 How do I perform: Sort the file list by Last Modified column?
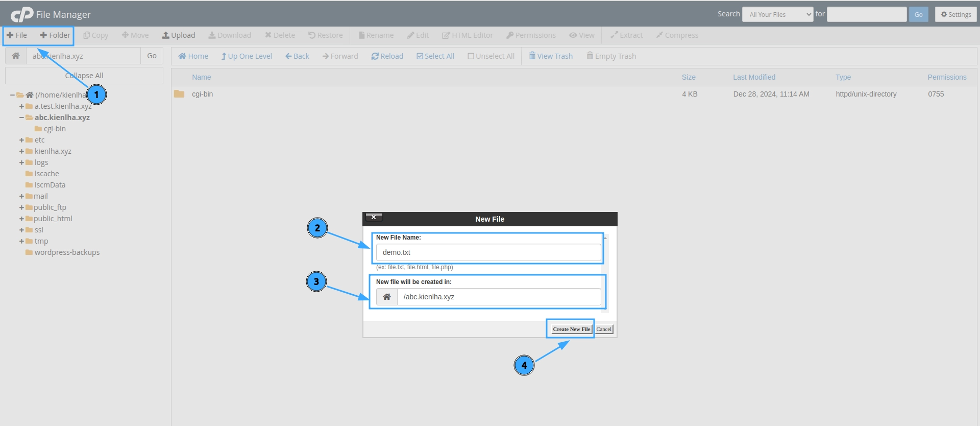[x=754, y=77]
